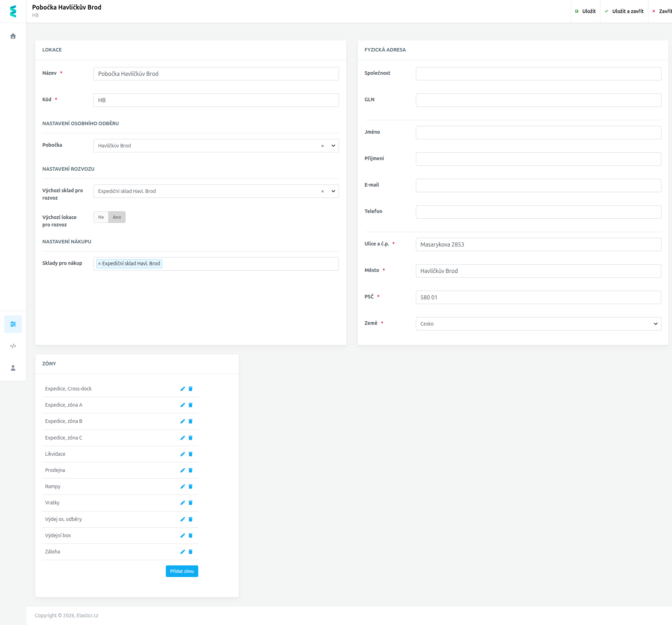672x625 pixels.
Task: Set Výchozí lokace pro rozvoz to Ne
Action: pyautogui.click(x=101, y=217)
